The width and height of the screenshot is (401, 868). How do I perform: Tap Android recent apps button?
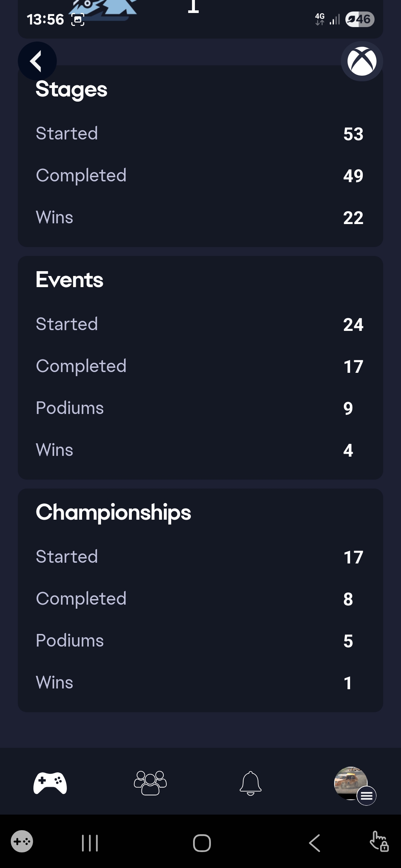pos(90,843)
